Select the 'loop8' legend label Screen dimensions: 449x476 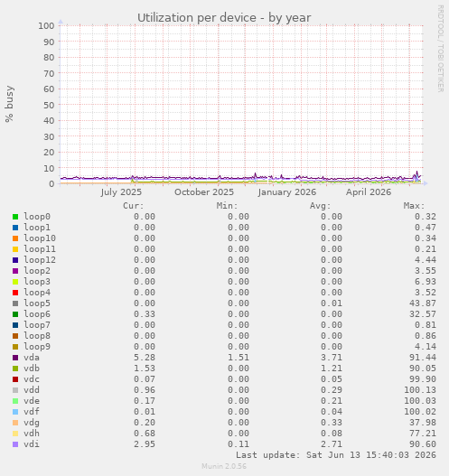click(37, 336)
